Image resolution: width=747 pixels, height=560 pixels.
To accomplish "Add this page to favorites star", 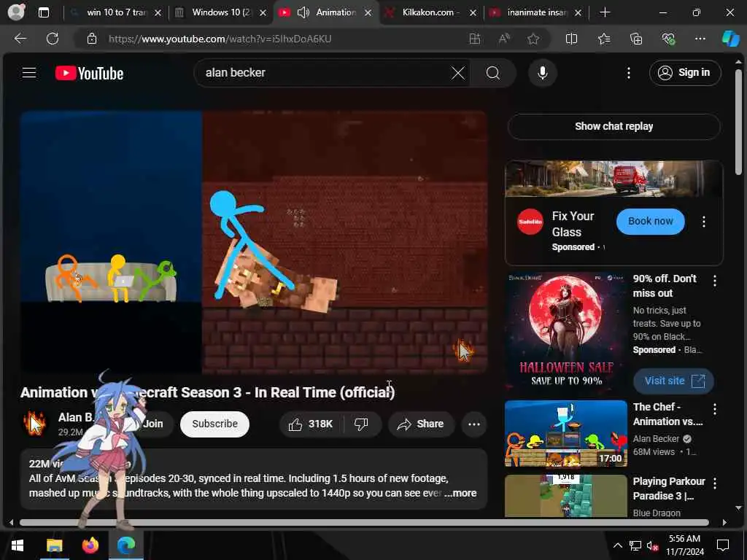I will [x=533, y=39].
